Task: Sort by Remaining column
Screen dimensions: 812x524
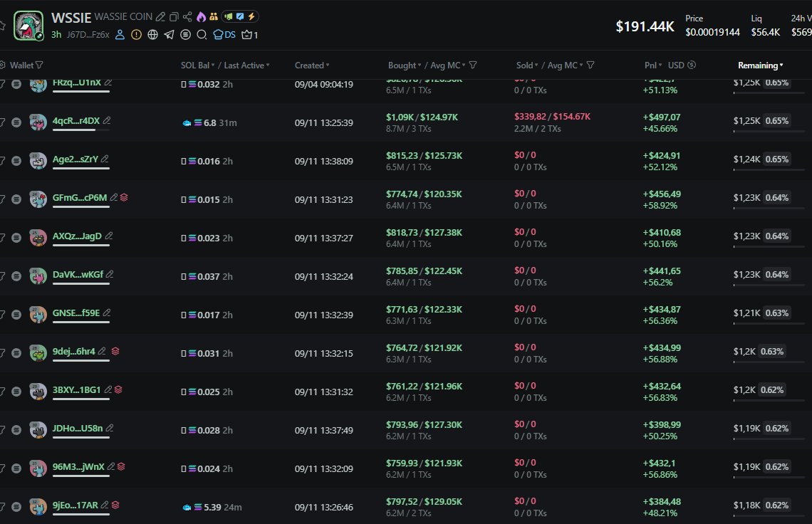Action: pyautogui.click(x=760, y=65)
